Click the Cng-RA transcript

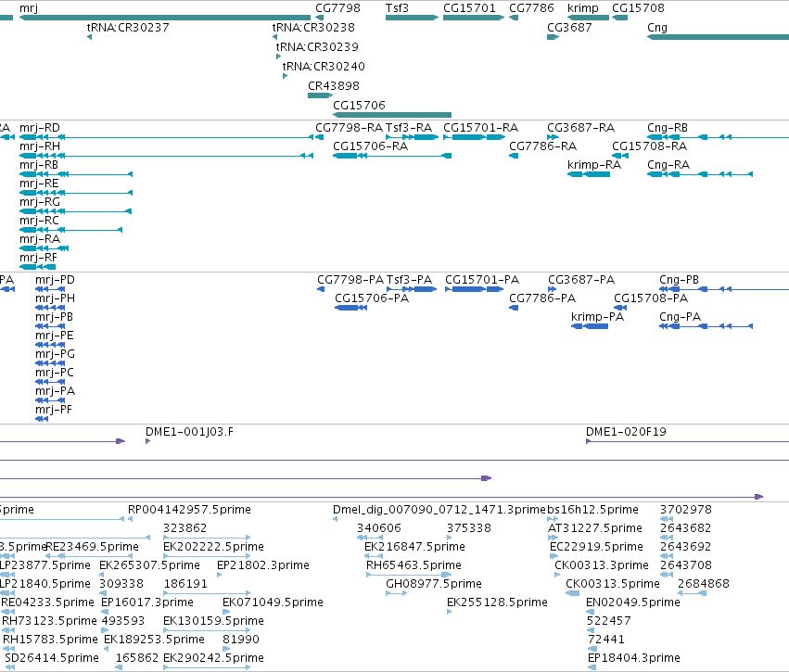[x=700, y=174]
